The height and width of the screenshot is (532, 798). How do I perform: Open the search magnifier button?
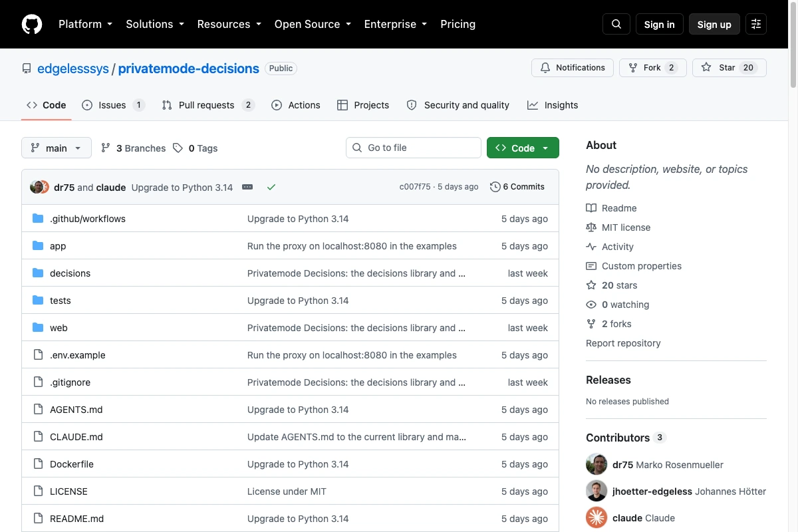(x=616, y=24)
